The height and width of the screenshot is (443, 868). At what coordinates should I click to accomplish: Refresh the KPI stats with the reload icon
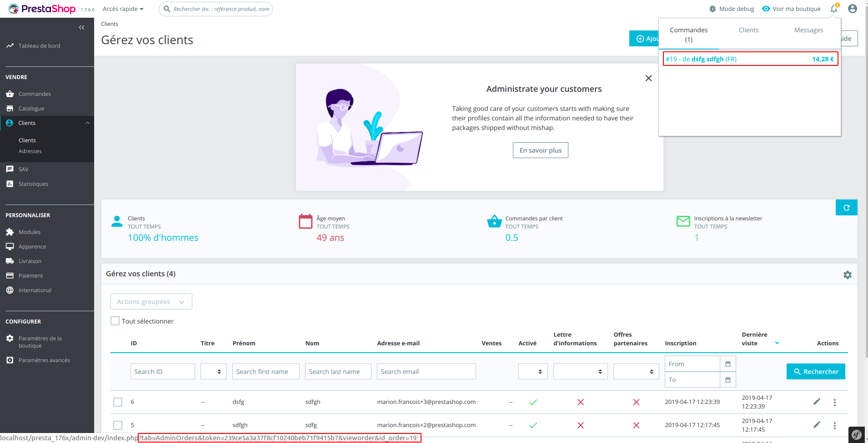click(847, 207)
